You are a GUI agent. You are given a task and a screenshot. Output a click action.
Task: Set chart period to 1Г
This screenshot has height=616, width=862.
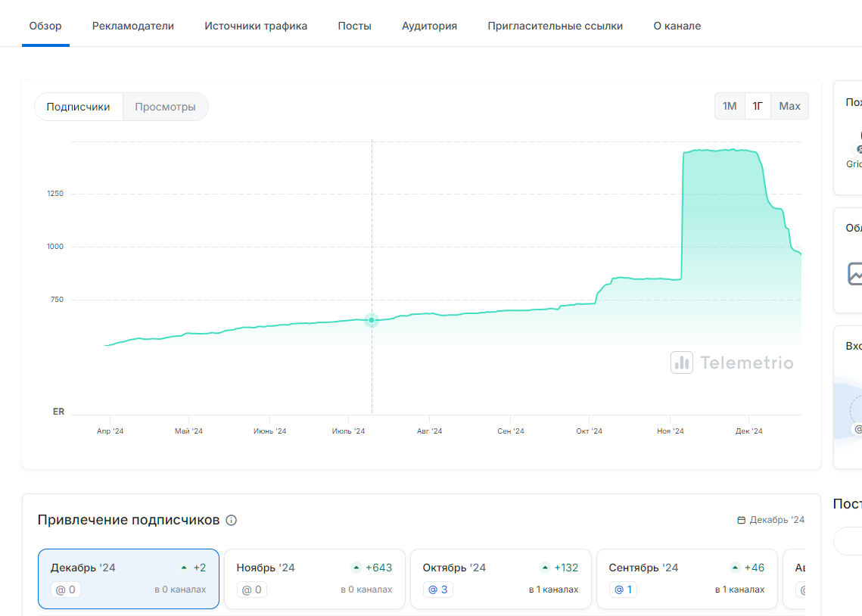coord(758,106)
